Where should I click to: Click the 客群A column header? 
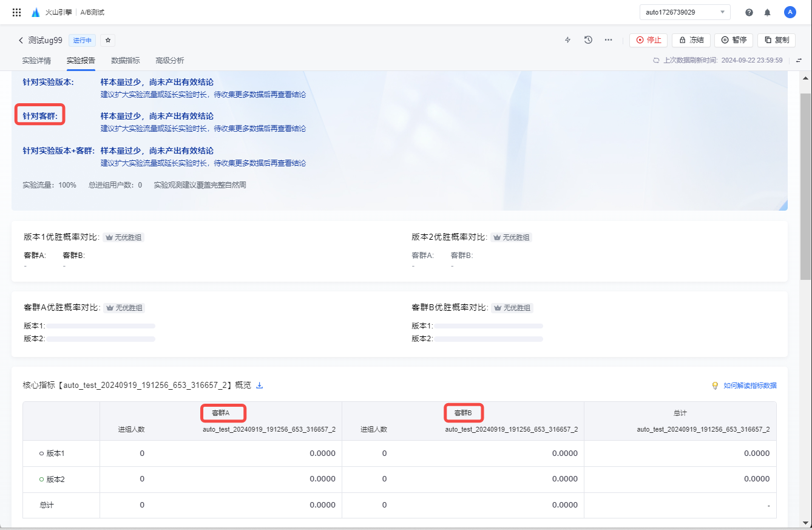click(x=221, y=413)
